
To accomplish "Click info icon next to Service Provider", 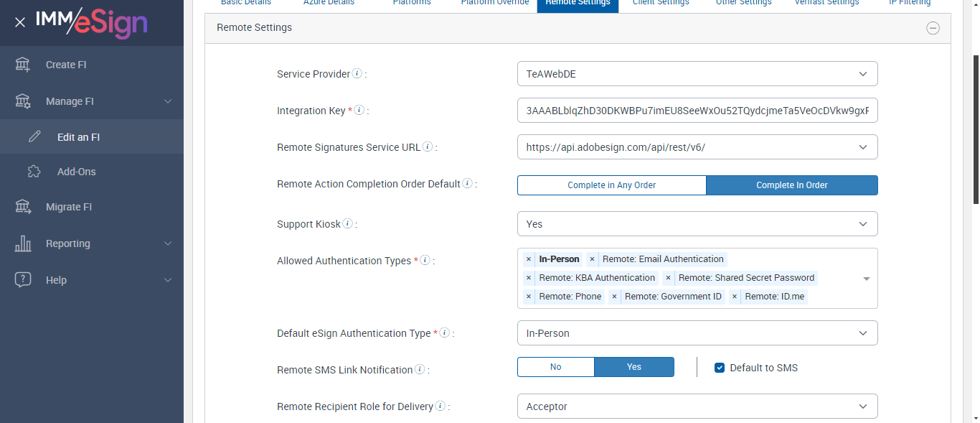I will [357, 74].
